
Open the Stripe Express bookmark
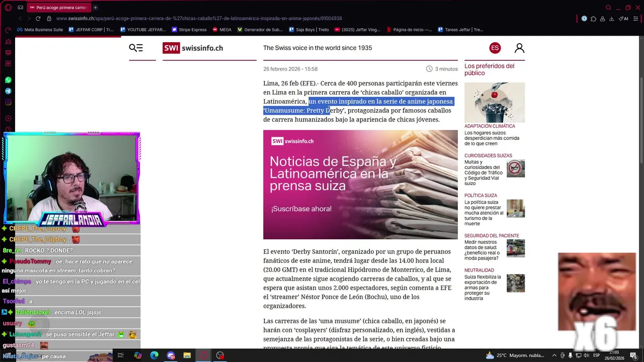189,30
